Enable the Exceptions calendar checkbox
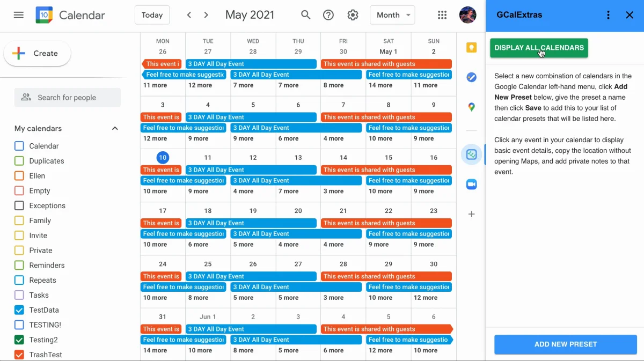Screen dimensions: 644x361 (x=19, y=205)
